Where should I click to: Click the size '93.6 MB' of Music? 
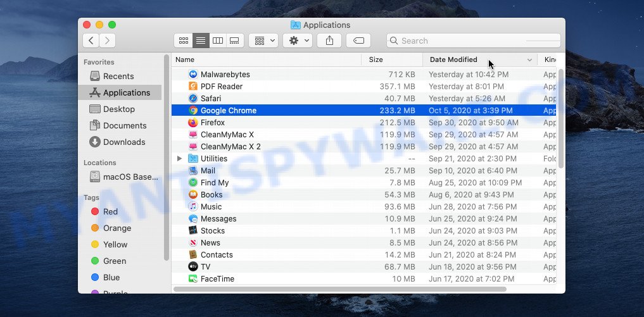401,206
